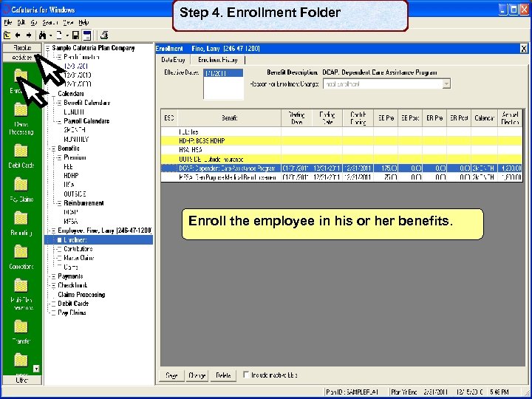
Task: Select effective date 1/1/2011 in list
Action: click(223, 73)
